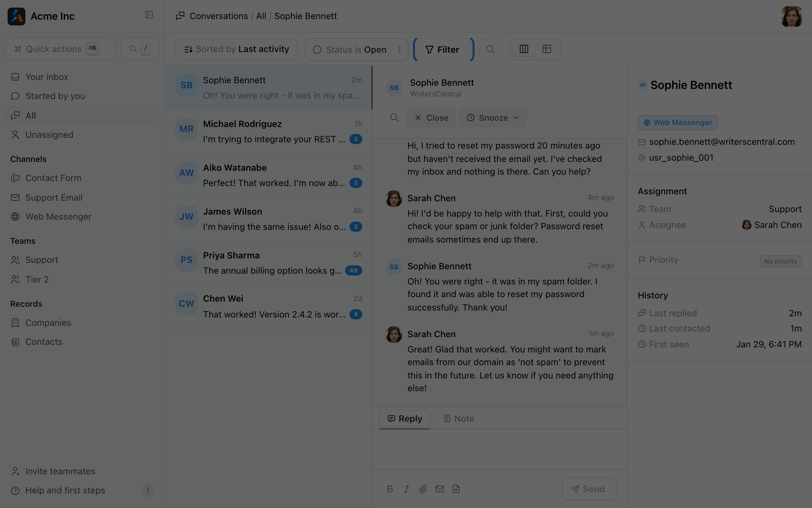The height and width of the screenshot is (508, 812).
Task: Switch to column board view
Action: coord(524,49)
